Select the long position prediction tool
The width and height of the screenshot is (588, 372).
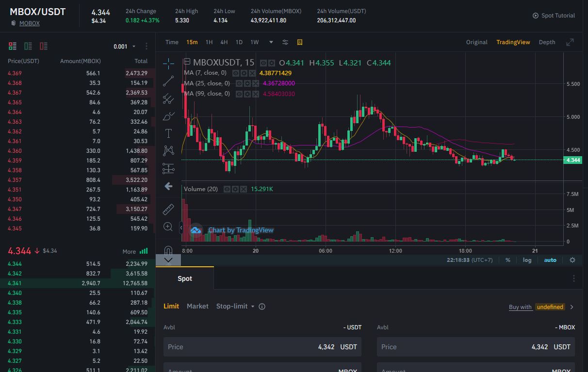click(x=168, y=168)
